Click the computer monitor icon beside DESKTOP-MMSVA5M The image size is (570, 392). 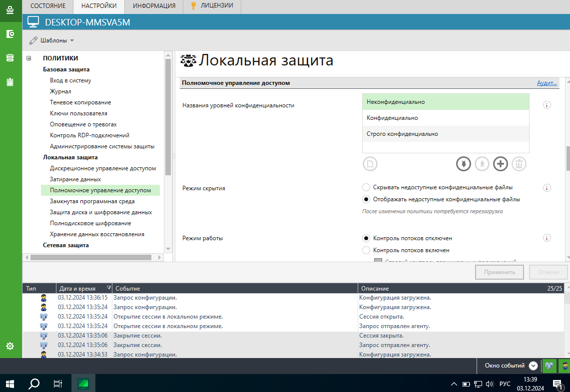coord(33,22)
